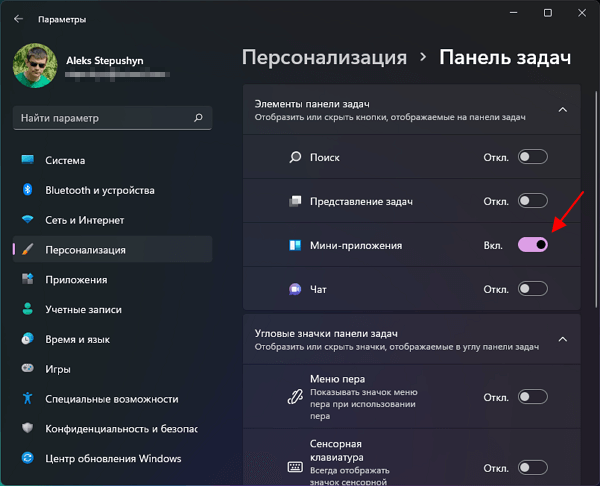This screenshot has width=600, height=486.
Task: Click the back arrow icon
Action: [18, 19]
